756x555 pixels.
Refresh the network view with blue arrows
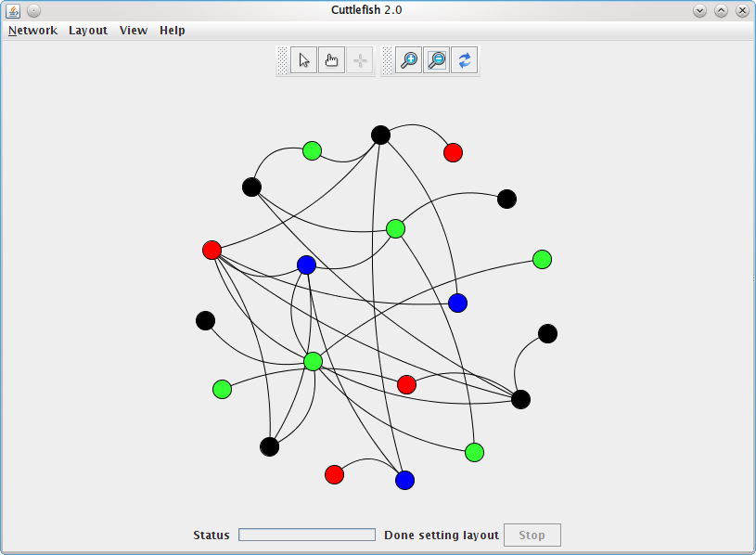click(x=465, y=60)
